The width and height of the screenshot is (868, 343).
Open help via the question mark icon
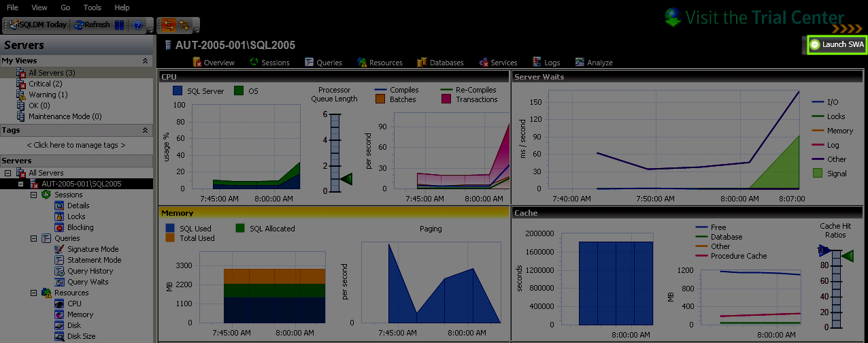137,25
